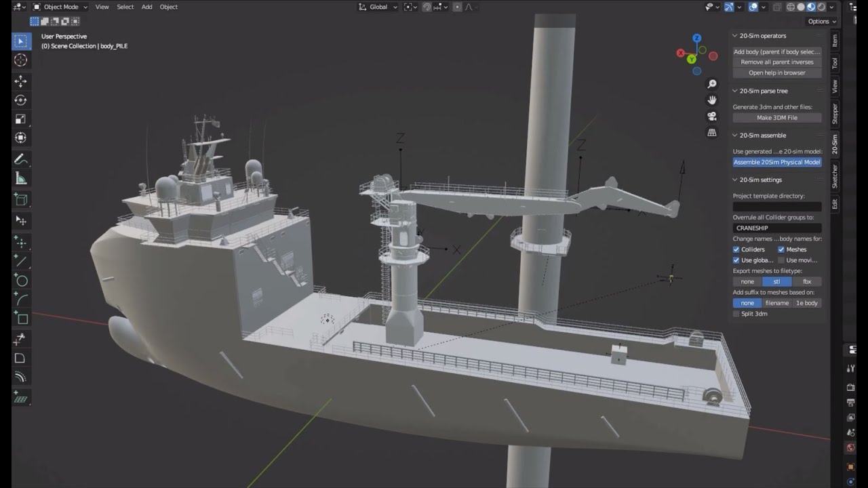Switch to the Item sidebar tab
Viewport: 868px width, 488px height.
coord(835,41)
